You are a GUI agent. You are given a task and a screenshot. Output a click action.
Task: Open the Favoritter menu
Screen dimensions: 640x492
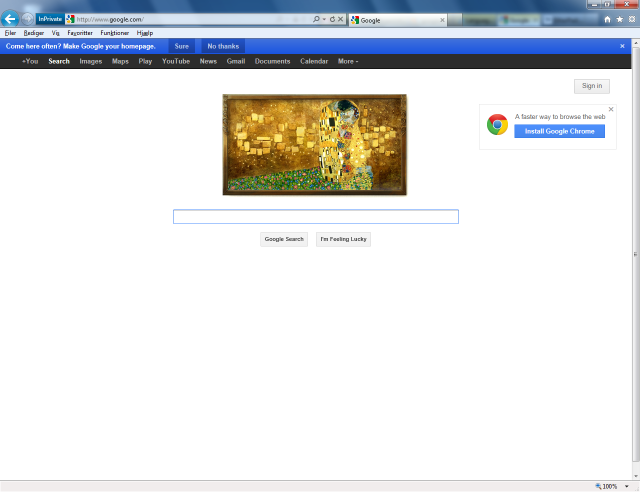point(80,33)
